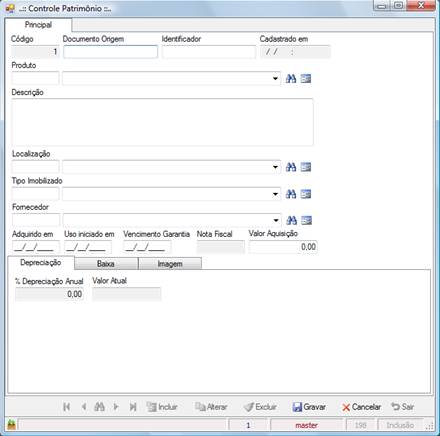
Task: Click the Produto code input box
Action: click(35, 79)
